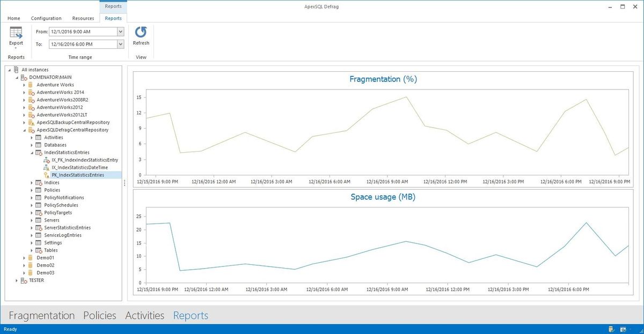Open the Policies view at the bottom
Screen dimensions: 644x334
click(x=99, y=316)
